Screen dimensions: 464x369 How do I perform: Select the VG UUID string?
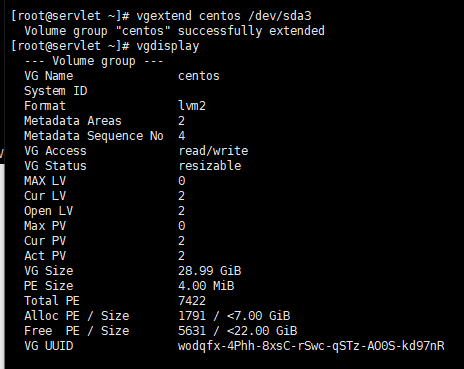tap(311, 346)
